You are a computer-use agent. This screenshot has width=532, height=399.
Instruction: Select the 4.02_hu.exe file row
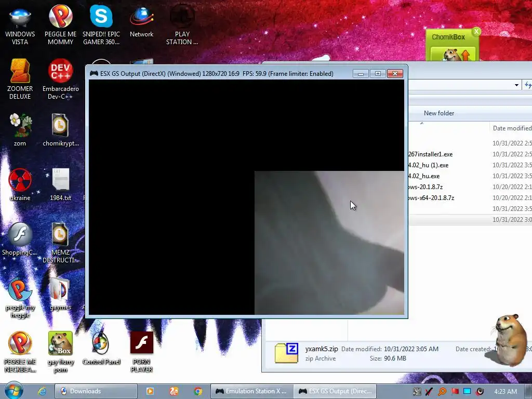(x=470, y=176)
